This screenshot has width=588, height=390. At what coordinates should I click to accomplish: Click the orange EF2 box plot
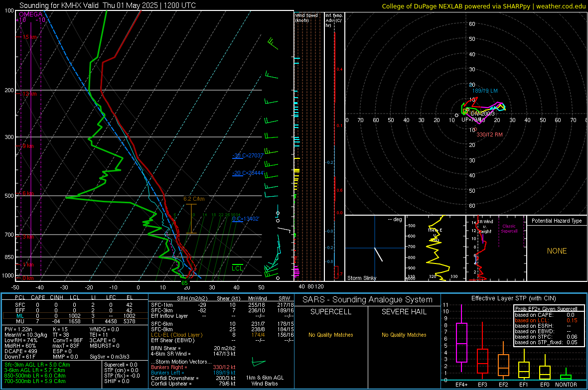(x=503, y=361)
